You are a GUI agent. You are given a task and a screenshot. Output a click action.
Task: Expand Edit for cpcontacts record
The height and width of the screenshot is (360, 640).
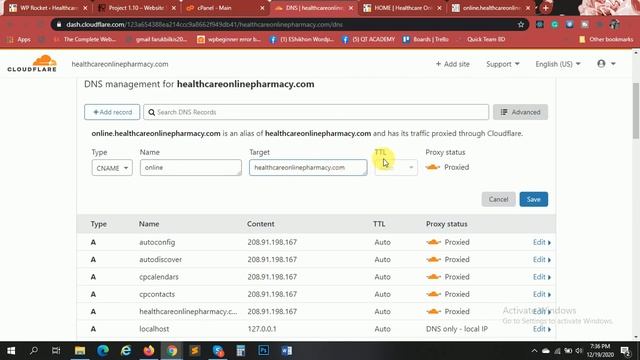[x=542, y=294]
